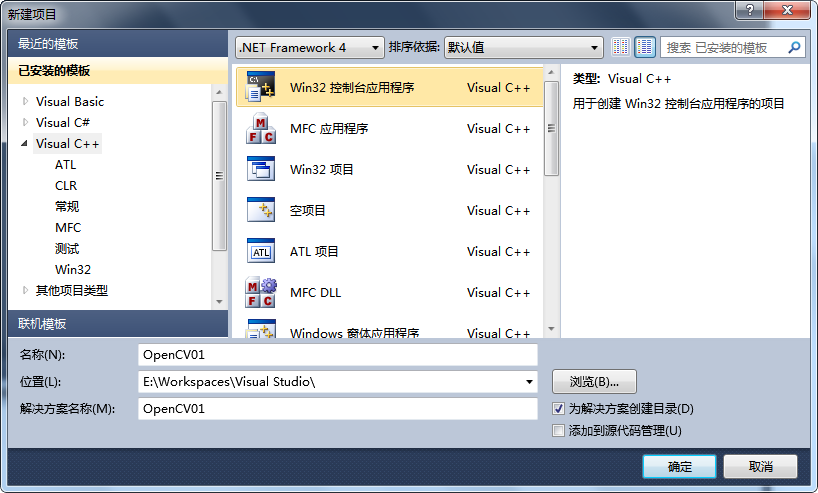Select Win32 in the template tree
Viewport: 818px width, 493px height.
73,269
